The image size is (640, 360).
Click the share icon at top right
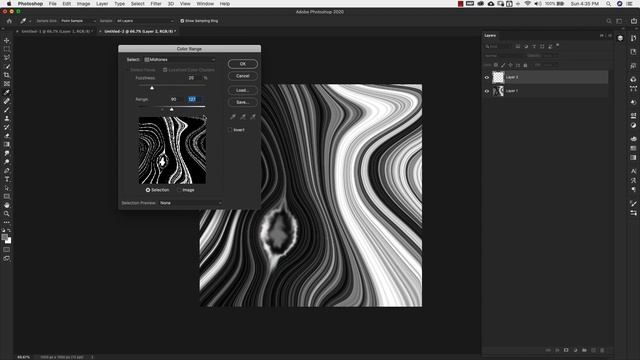634,21
